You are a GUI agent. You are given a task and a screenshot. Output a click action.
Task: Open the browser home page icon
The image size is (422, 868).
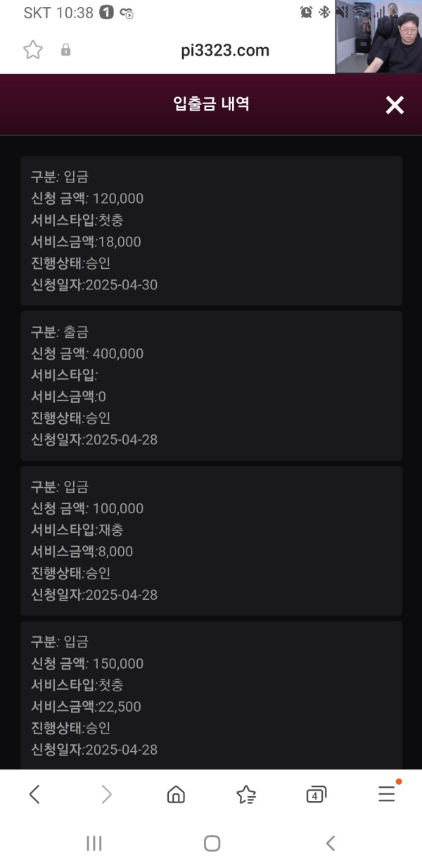(176, 795)
